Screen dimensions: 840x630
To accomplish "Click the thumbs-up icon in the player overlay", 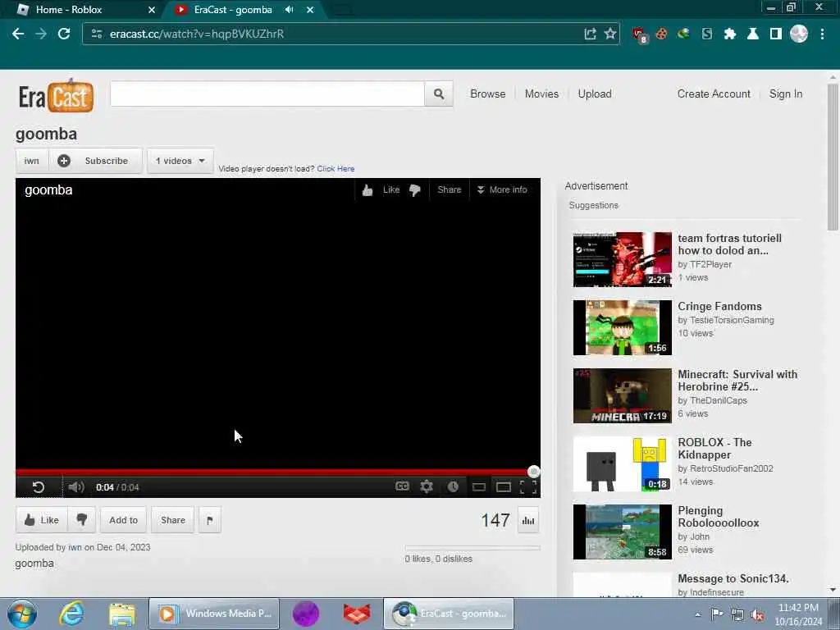I will tap(367, 190).
